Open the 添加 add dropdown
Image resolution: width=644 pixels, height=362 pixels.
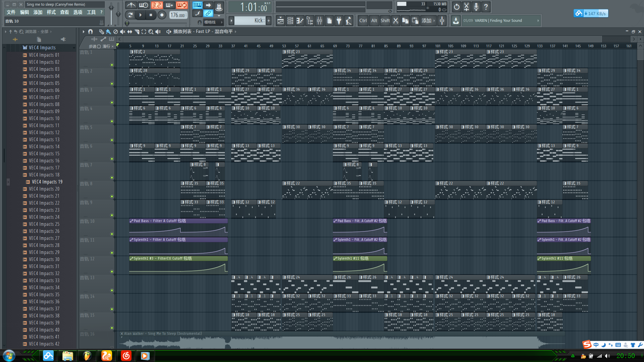429,21
